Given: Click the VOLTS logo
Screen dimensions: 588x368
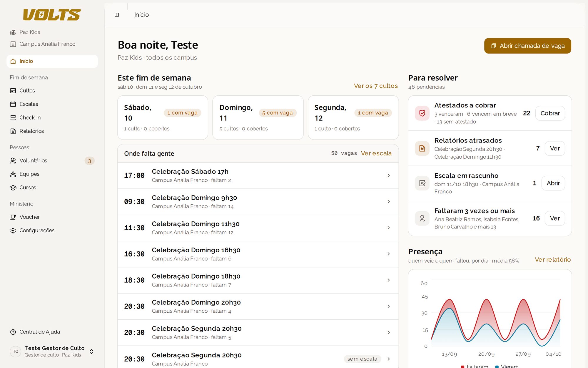Looking at the screenshot, I should [x=52, y=15].
